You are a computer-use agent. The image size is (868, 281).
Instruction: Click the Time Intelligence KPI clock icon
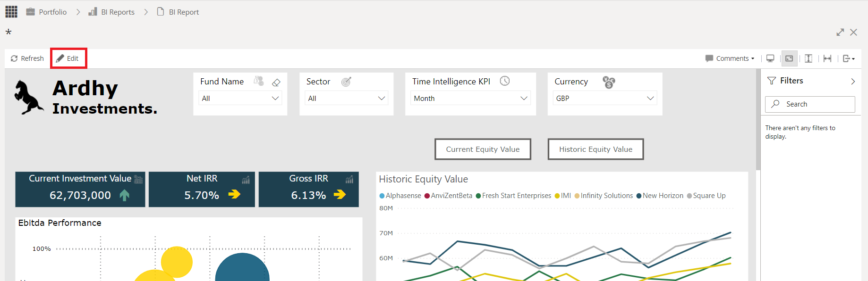[x=505, y=81]
